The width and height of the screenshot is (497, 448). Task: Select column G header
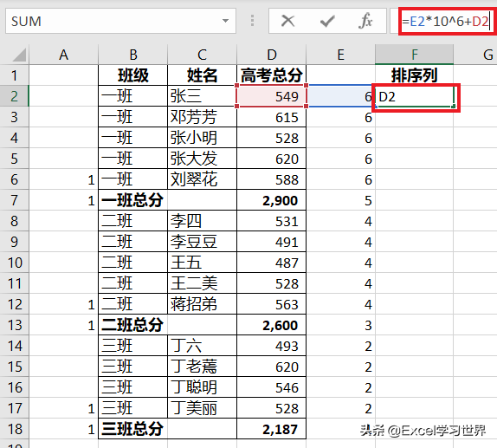point(475,55)
